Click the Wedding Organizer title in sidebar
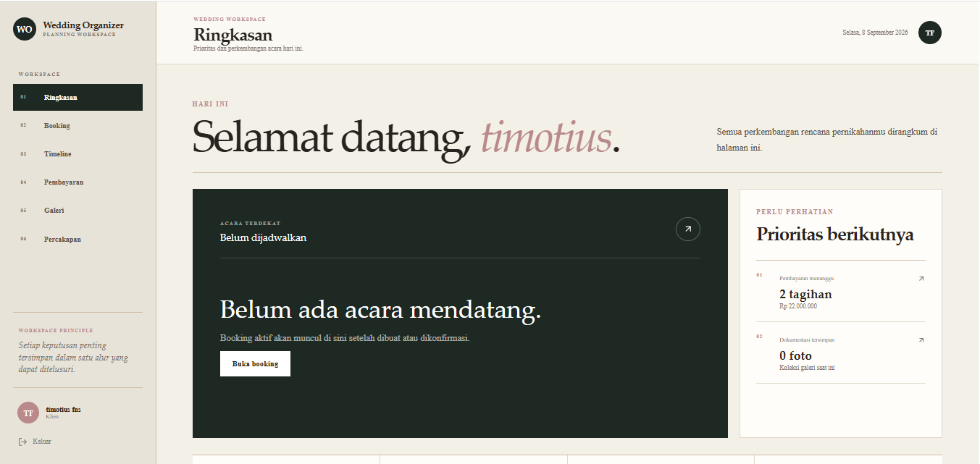980x464 pixels. coord(83,25)
